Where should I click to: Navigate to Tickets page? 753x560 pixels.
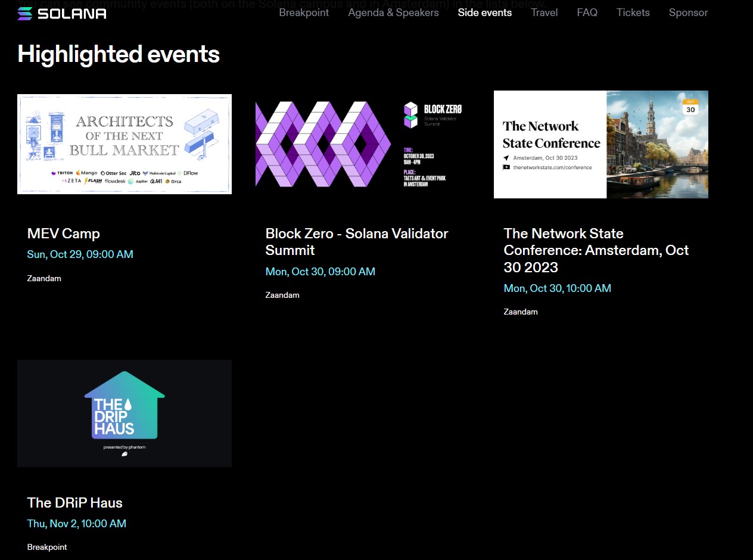(x=633, y=13)
